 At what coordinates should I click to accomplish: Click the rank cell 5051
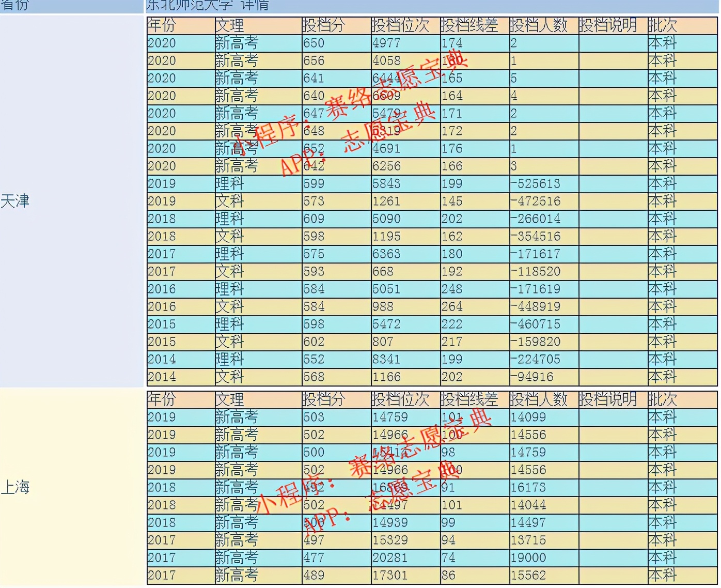tap(405, 289)
